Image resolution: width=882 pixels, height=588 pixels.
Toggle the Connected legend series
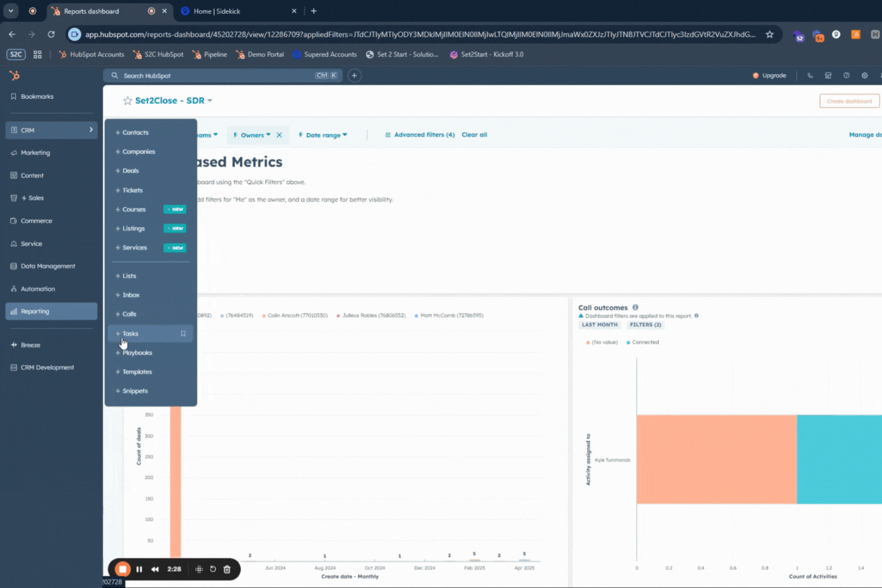(644, 342)
